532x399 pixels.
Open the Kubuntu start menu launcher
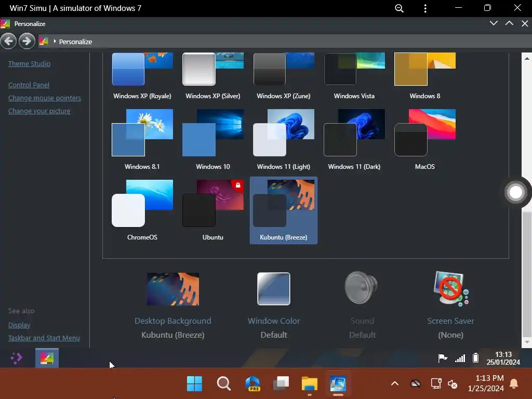tap(16, 358)
